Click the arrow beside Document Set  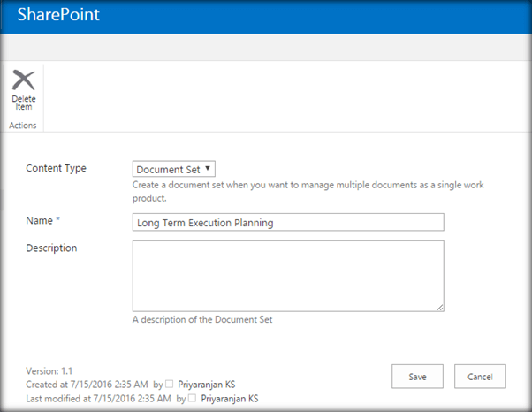(208, 168)
